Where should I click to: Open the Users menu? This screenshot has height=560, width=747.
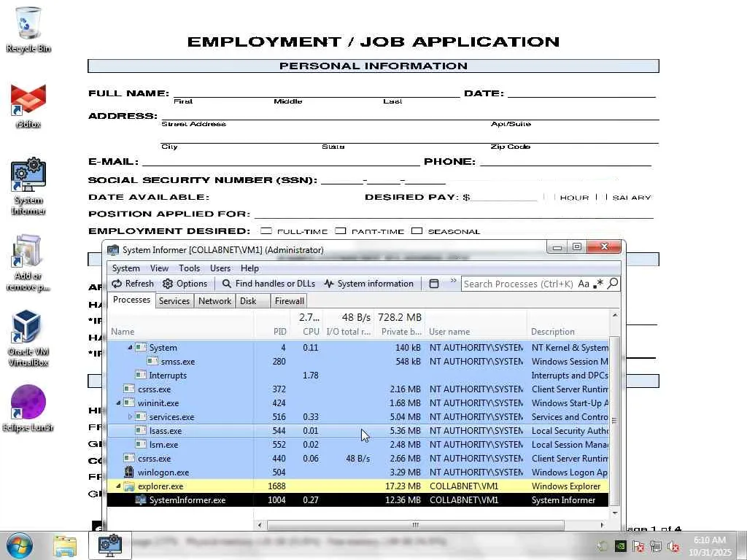click(x=220, y=268)
